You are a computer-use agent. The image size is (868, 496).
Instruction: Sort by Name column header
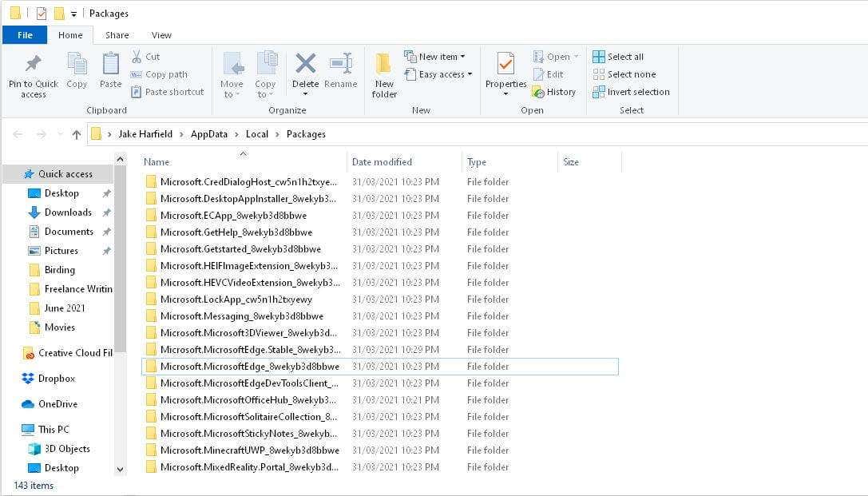pyautogui.click(x=156, y=162)
